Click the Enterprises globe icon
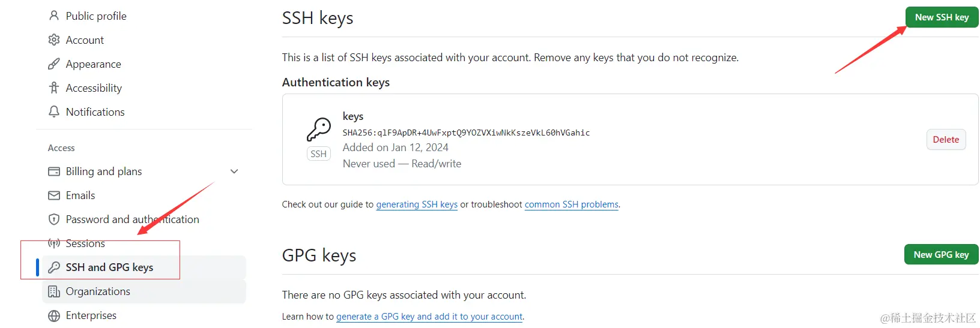 [54, 315]
